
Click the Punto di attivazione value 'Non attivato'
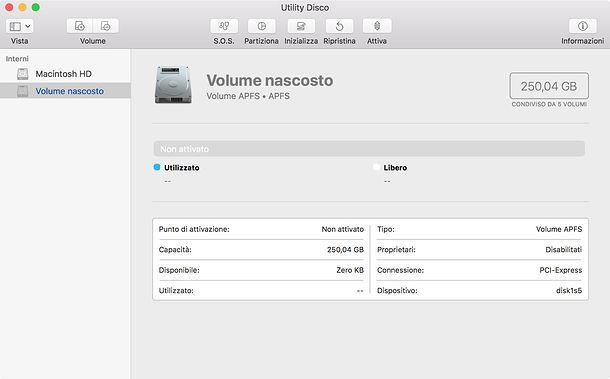(342, 229)
